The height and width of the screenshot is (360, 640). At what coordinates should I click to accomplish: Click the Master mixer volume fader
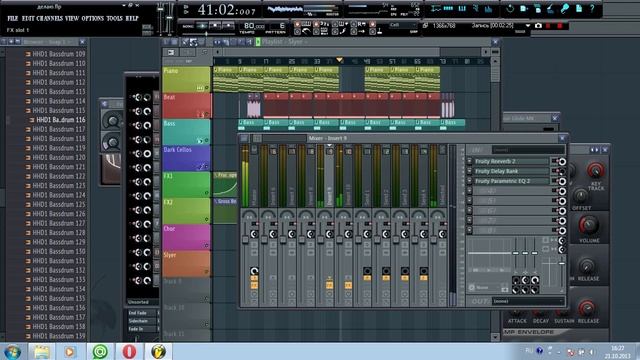(246, 240)
